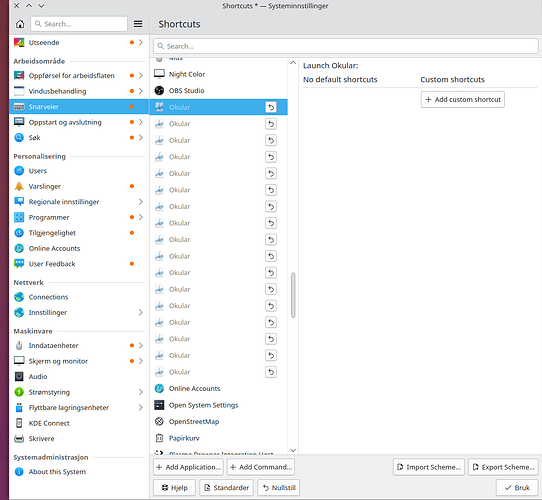Viewport: 542px width, 500px height.
Task: Click the Søk magnifier icon
Action: tap(19, 138)
